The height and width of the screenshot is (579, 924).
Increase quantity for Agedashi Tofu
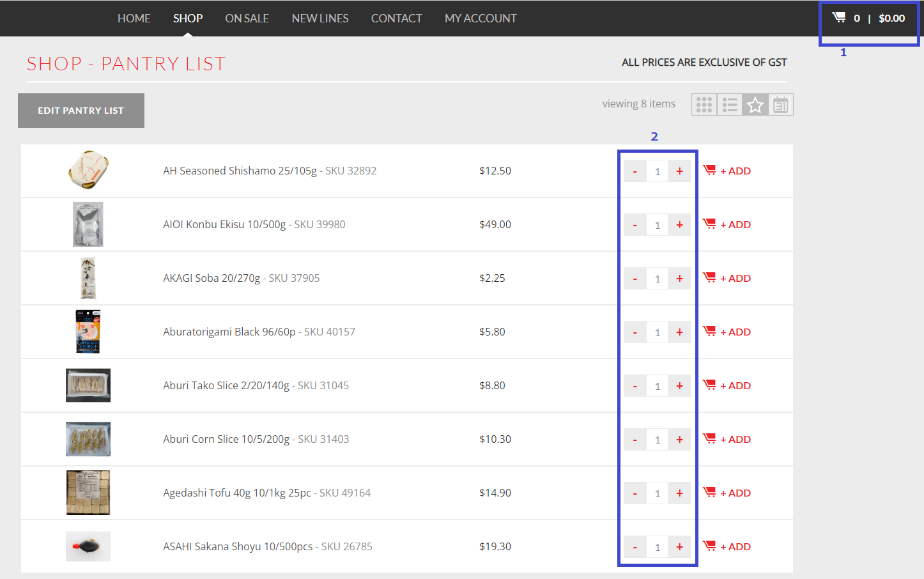tap(679, 493)
